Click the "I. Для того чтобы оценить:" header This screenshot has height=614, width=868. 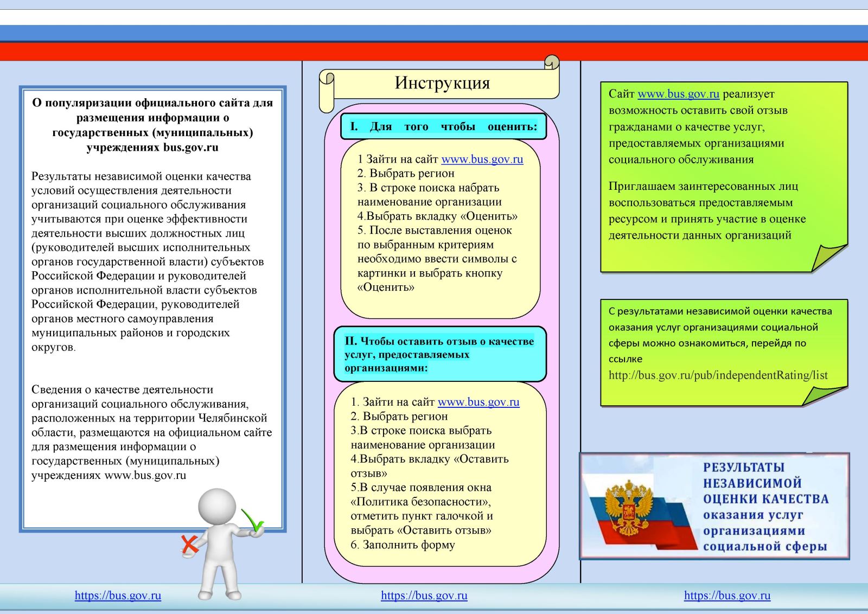(x=443, y=127)
